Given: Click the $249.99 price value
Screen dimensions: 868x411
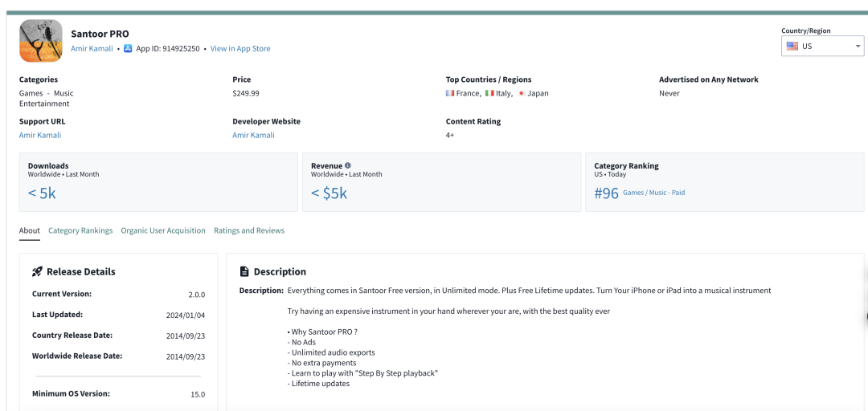Looking at the screenshot, I should click(x=246, y=93).
